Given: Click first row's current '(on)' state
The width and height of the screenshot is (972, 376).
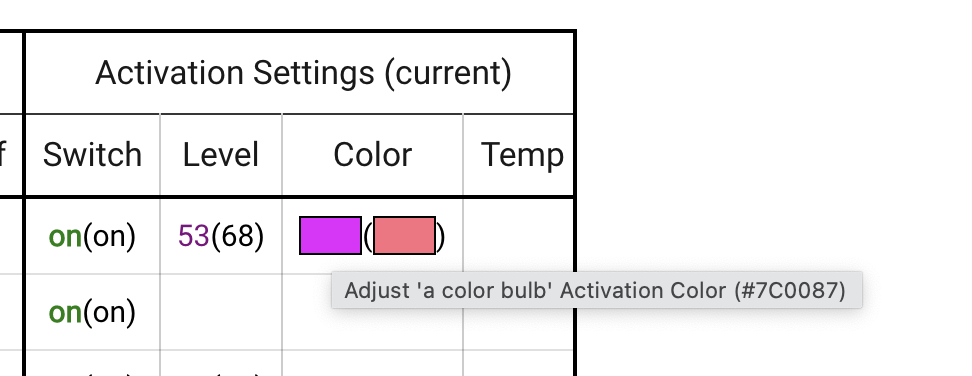Looking at the screenshot, I should 109,237.
